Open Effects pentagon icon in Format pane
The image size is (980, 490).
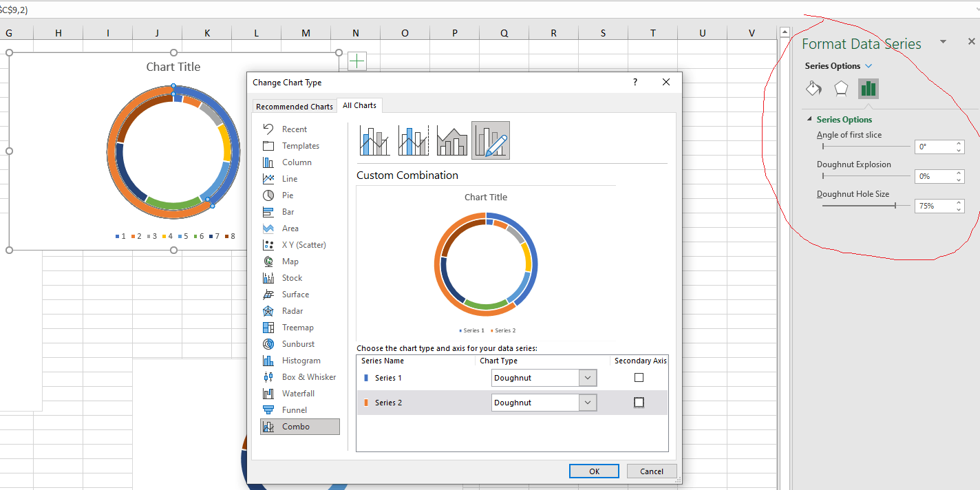(841, 88)
